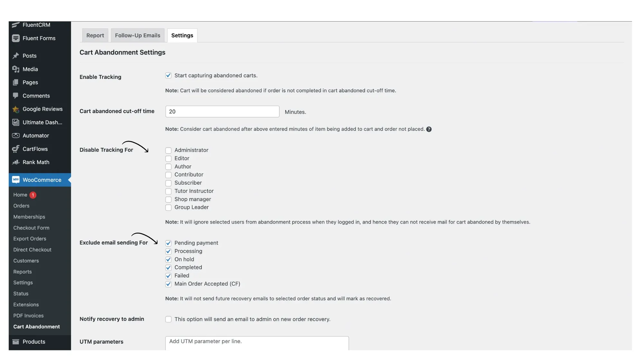Switch to the Report tab
This screenshot has width=644, height=362.
pos(95,35)
